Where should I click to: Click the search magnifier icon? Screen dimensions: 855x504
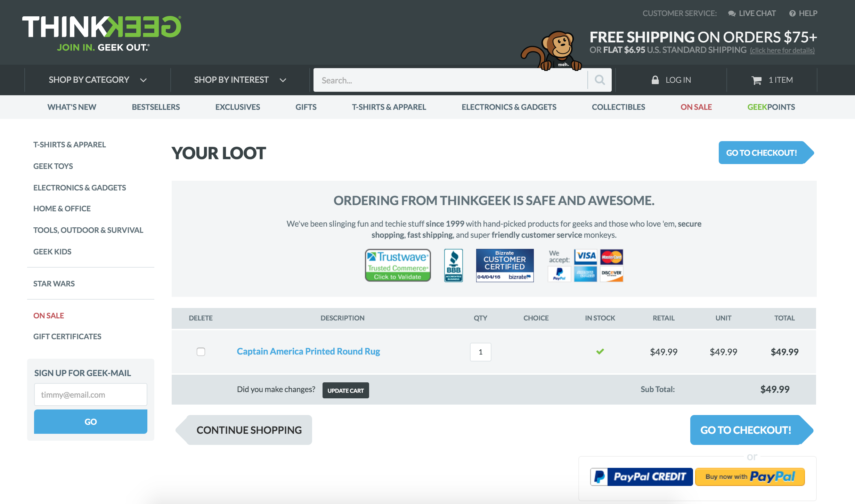(x=600, y=80)
